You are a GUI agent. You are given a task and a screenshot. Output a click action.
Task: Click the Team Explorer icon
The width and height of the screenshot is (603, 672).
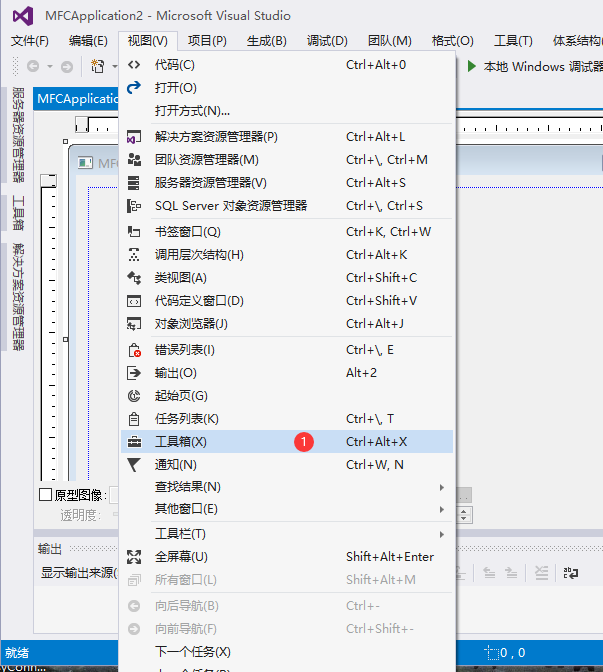134,160
